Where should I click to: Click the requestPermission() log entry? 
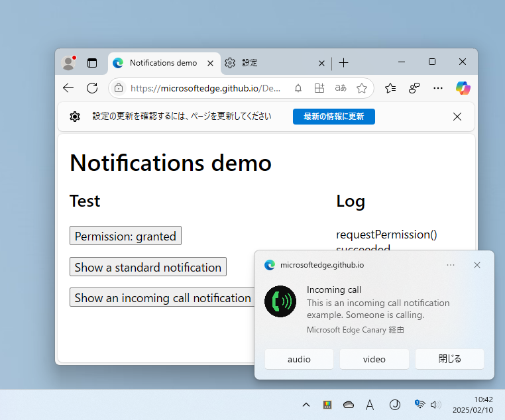(386, 235)
